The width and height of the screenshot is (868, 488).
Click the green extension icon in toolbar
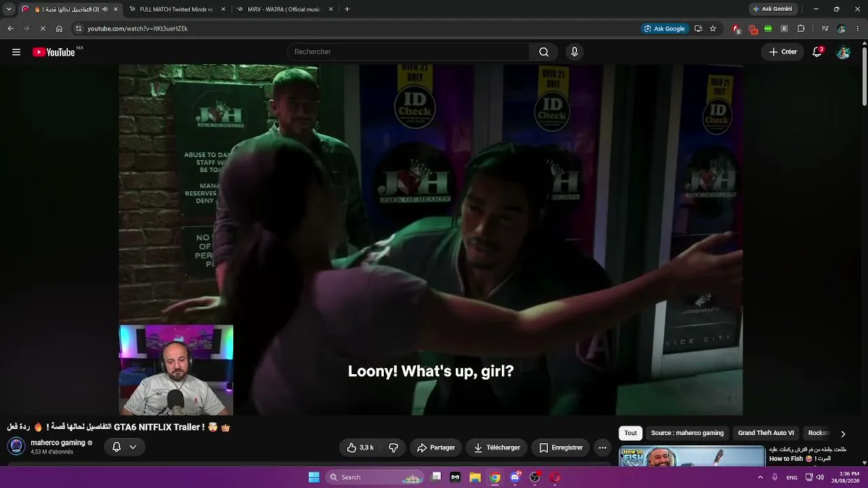[x=768, y=28]
